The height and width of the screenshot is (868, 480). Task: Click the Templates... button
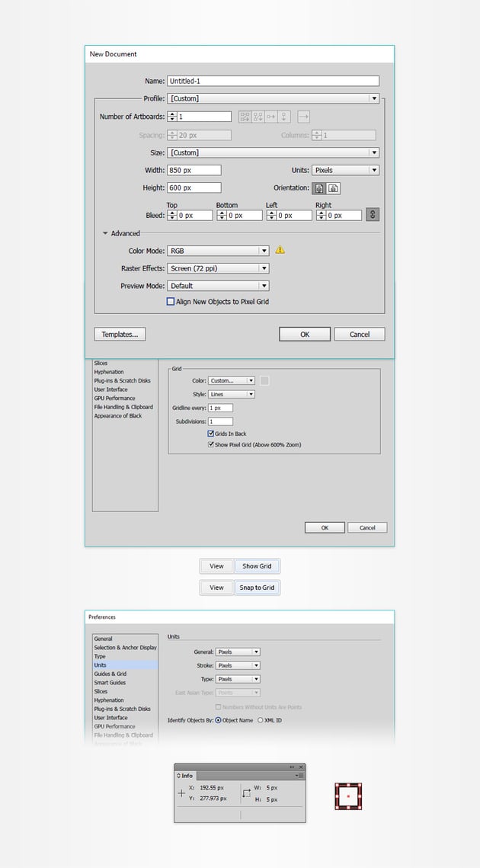tap(120, 335)
